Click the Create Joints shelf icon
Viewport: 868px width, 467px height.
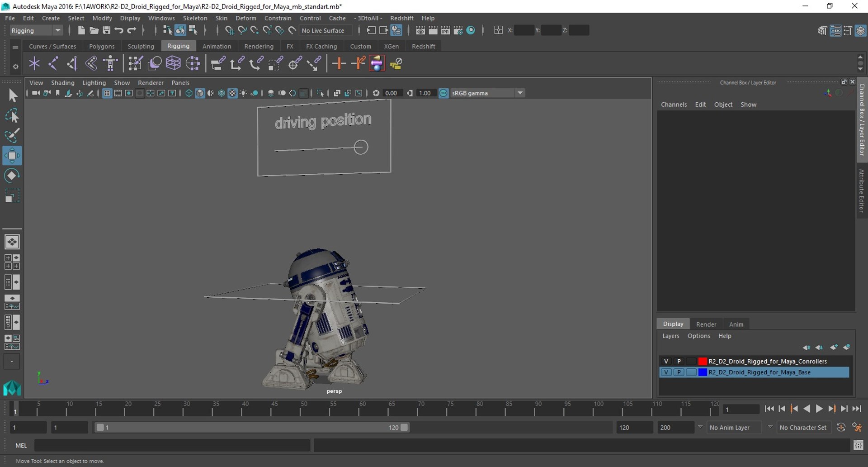pyautogui.click(x=53, y=63)
